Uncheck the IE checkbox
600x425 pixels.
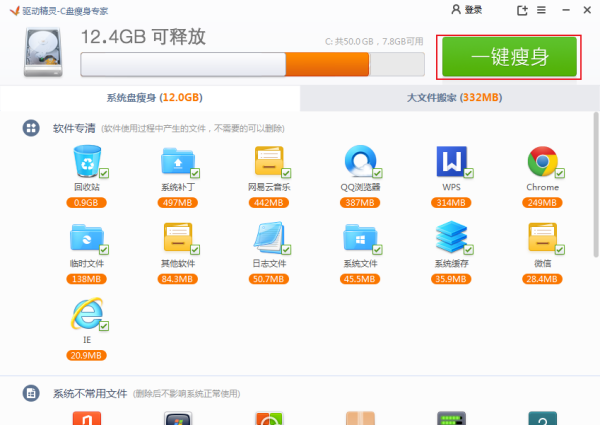(104, 326)
